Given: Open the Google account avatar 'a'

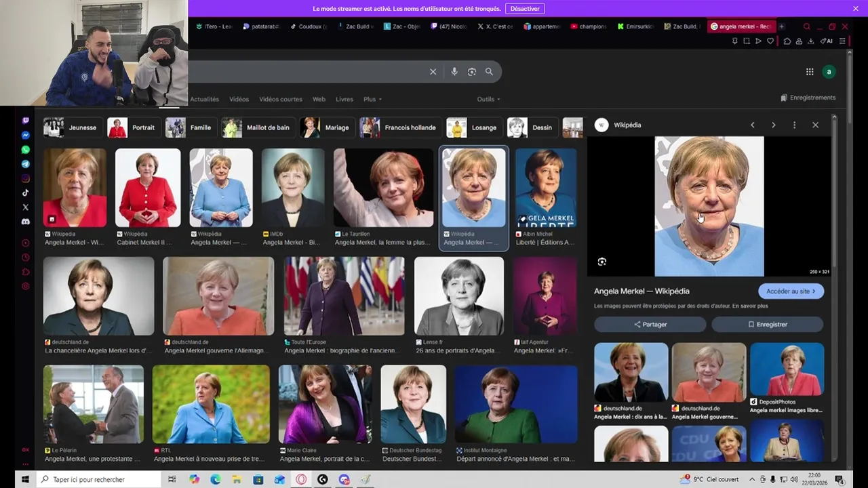Looking at the screenshot, I should point(829,72).
